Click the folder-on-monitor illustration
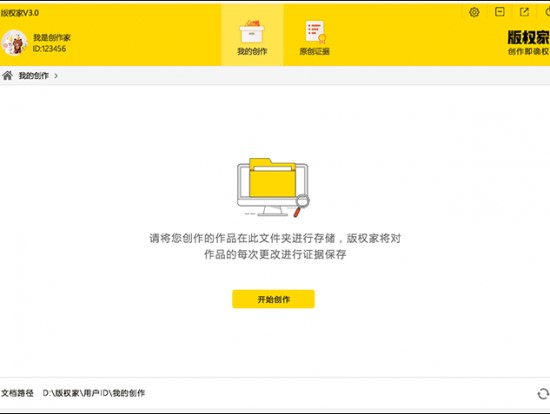Viewport: 550px width, 414px height. [x=273, y=187]
